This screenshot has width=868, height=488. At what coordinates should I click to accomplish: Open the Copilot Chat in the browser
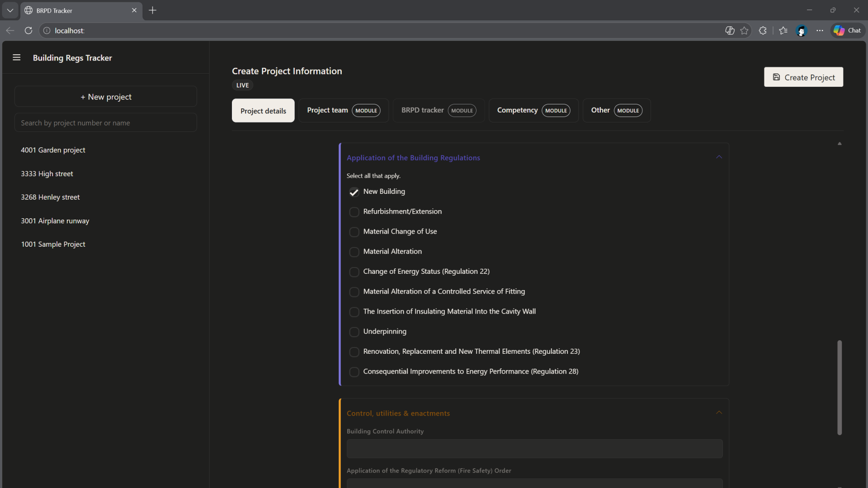[848, 30]
